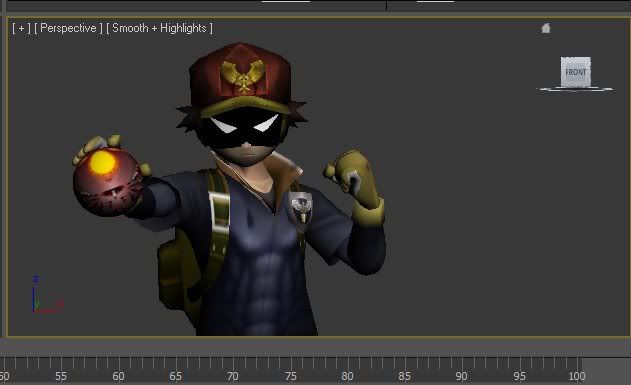Open the Smooth + Highlights shading menu
Screen dimensions: 631x385
tap(159, 28)
